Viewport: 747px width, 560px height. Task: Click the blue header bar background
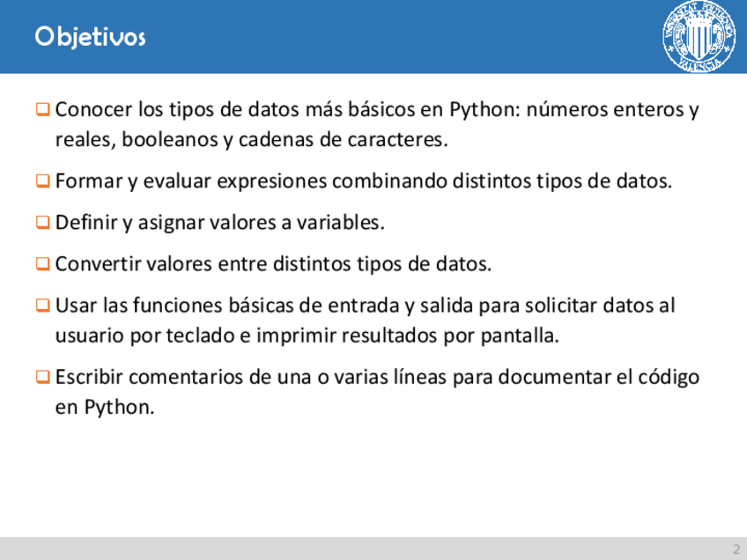tap(396, 37)
